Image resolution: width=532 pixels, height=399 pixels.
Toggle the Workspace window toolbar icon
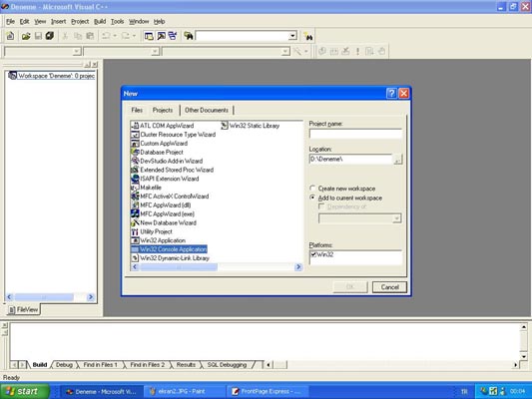[x=149, y=36]
